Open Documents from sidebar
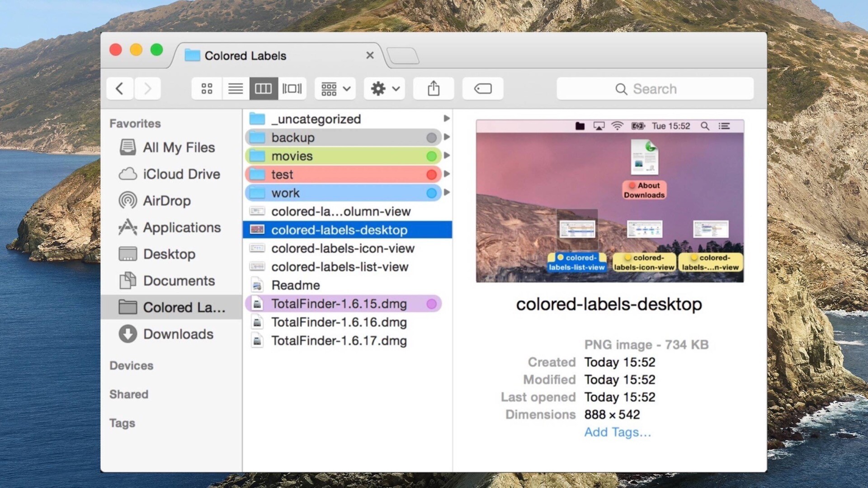Screen dimensions: 868x488 [x=171, y=281]
